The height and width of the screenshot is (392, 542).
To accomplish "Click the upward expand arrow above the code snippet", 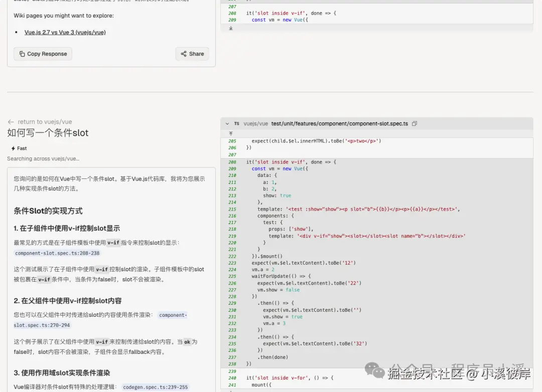I will click(230, 134).
